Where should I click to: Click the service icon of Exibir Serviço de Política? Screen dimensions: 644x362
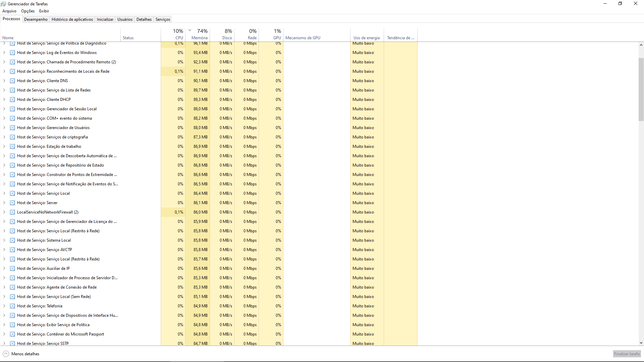(x=12, y=325)
